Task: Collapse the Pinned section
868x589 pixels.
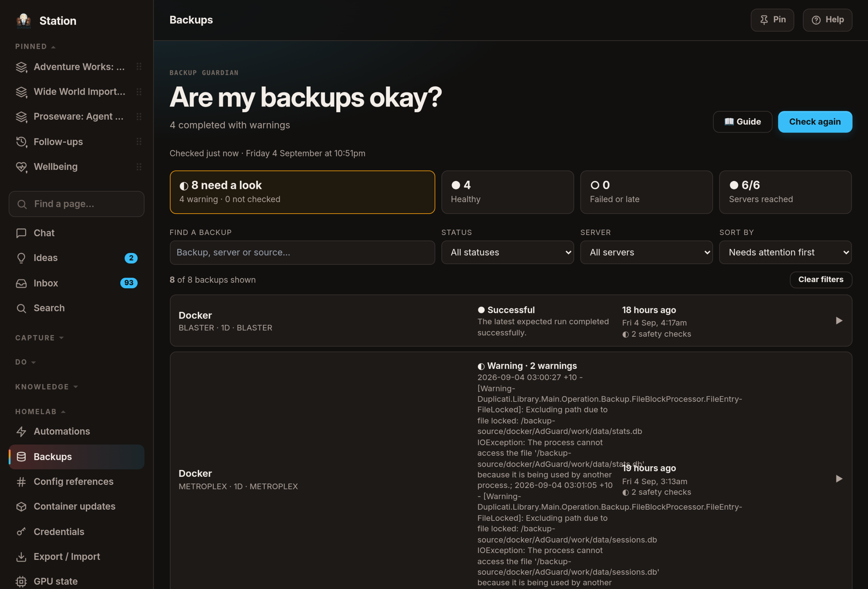Action: 36,47
